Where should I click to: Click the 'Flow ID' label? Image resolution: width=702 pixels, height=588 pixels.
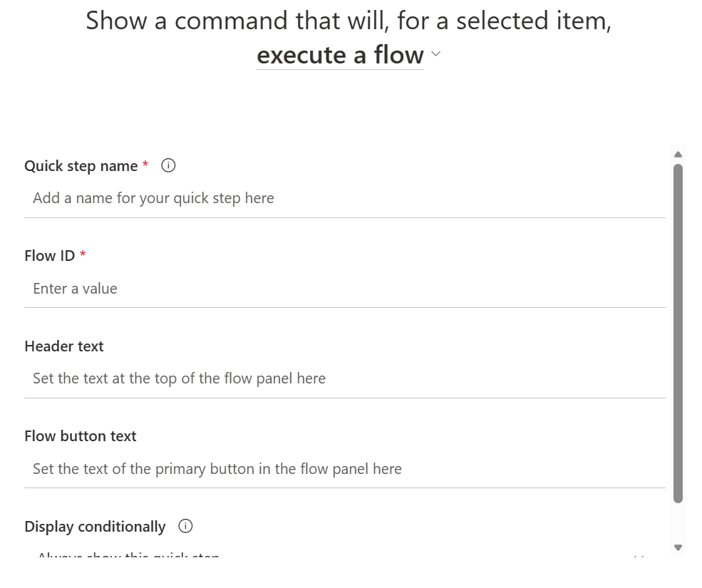pos(49,256)
